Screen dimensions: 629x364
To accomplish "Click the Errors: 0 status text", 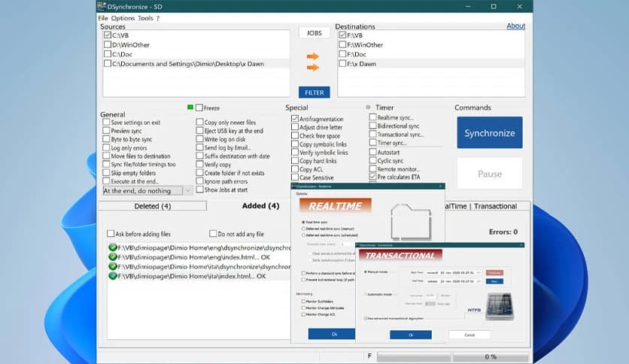I will (x=503, y=232).
